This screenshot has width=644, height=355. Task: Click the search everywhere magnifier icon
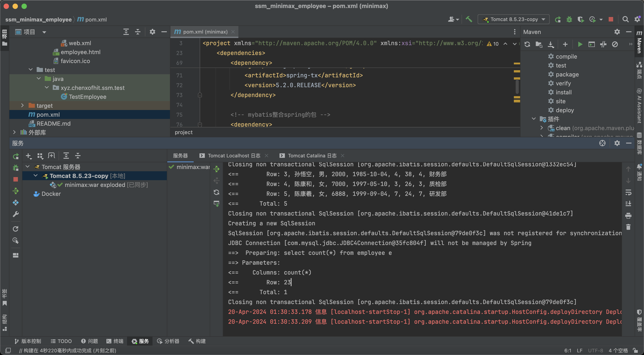(625, 19)
